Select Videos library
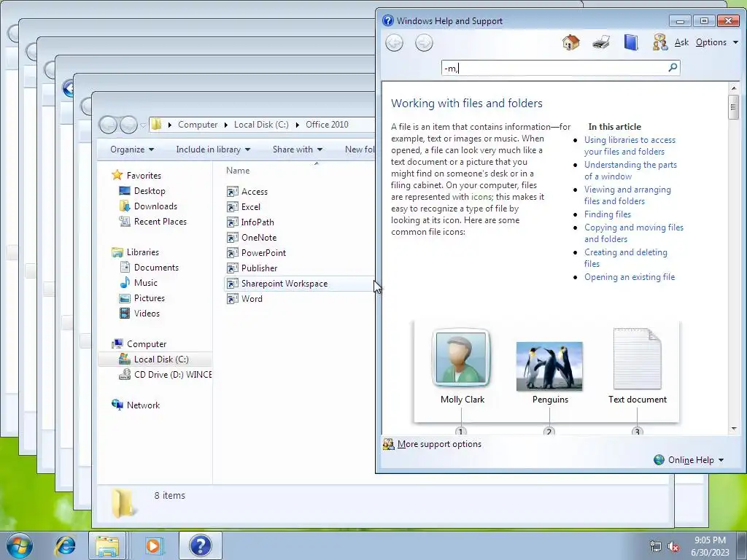The height and width of the screenshot is (560, 747). point(146,314)
